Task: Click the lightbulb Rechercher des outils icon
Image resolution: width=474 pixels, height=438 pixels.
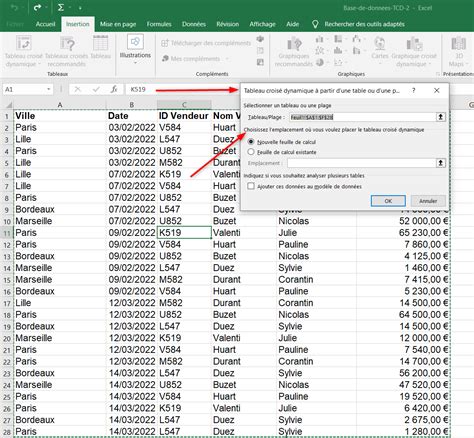Action: point(315,24)
